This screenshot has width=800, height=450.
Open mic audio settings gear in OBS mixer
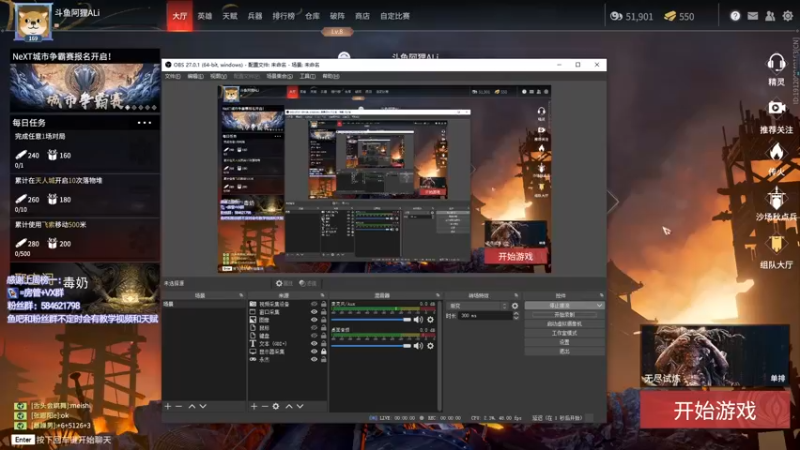pos(431,319)
